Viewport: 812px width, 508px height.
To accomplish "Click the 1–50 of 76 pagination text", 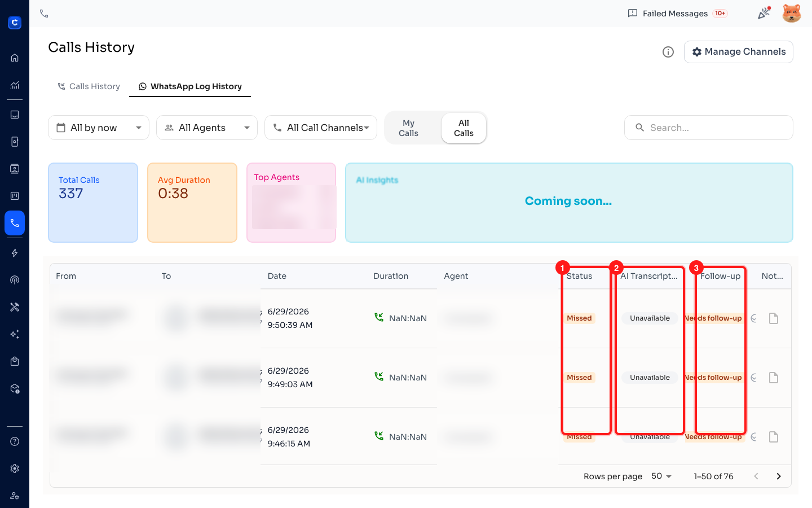I will (713, 476).
